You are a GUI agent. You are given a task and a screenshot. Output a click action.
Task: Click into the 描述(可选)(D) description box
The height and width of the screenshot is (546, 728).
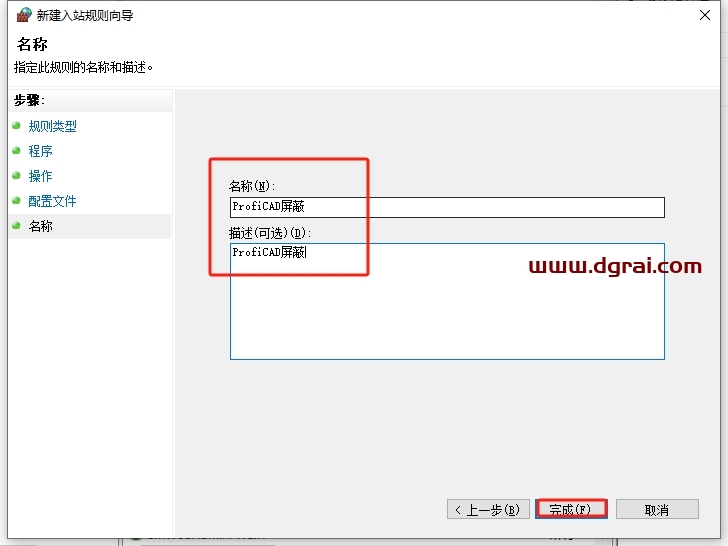(447, 301)
